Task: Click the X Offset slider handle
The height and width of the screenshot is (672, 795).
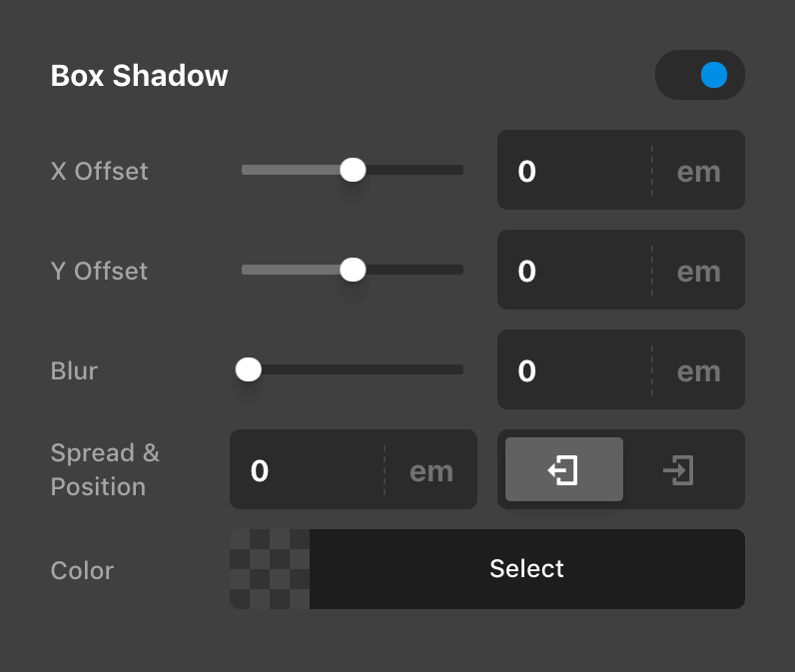Action: [353, 170]
